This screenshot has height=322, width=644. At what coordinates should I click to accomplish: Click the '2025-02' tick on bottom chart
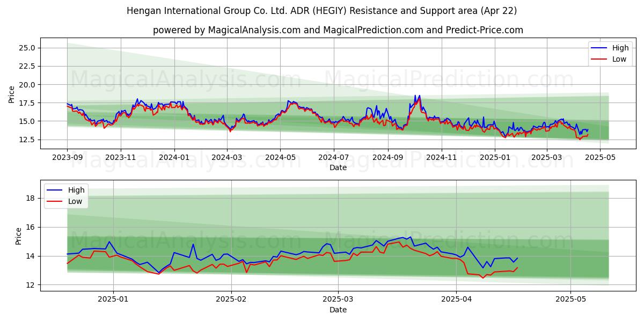[231, 300]
